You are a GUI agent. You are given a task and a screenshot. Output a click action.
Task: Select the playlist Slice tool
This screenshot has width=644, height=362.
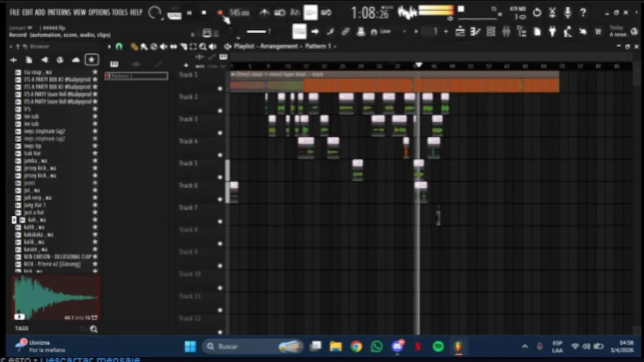click(183, 47)
